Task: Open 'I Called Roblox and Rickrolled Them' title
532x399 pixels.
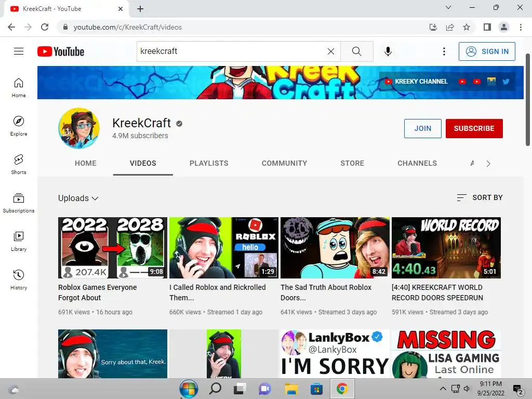Action: pyautogui.click(x=218, y=292)
